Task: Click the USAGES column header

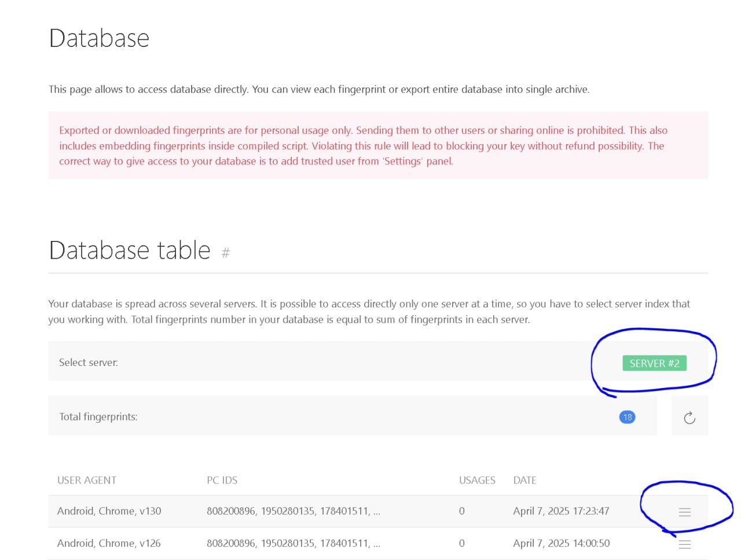Action: [x=477, y=480]
